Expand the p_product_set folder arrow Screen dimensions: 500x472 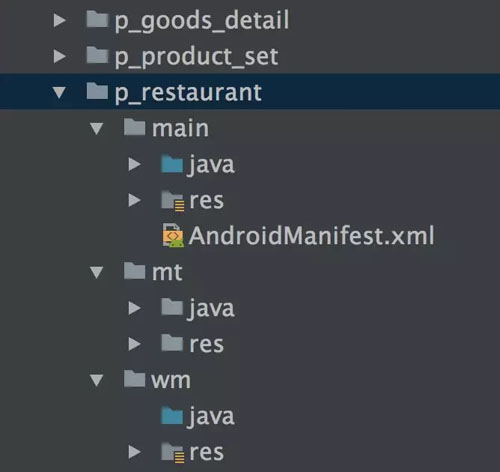[x=60, y=56]
